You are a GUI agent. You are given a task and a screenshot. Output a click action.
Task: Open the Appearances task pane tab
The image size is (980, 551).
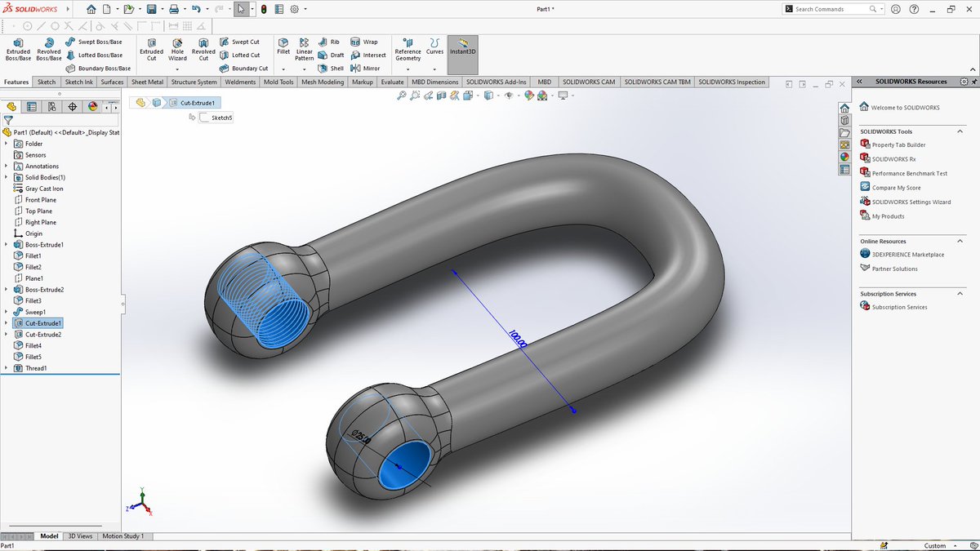844,157
